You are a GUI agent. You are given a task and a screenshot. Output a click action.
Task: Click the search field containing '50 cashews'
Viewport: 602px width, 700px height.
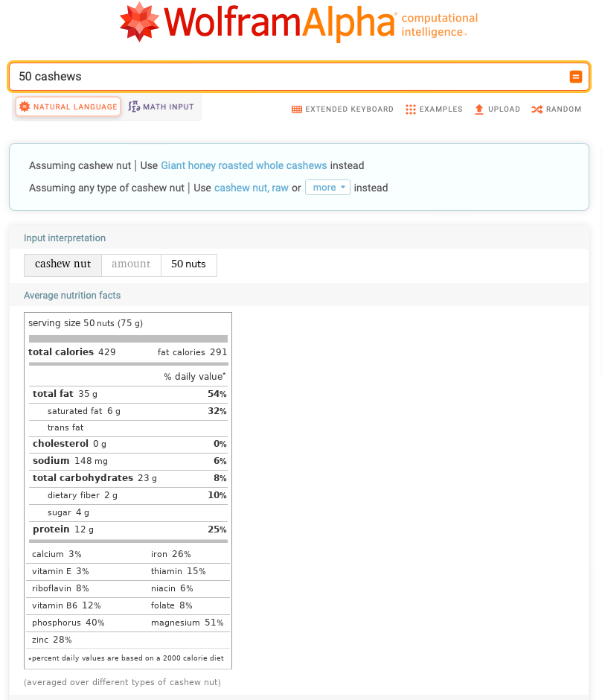click(x=299, y=77)
